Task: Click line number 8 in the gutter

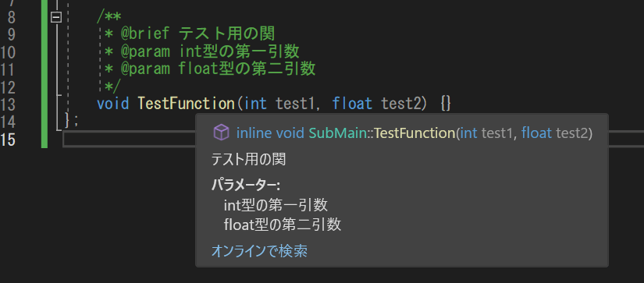Action: (11, 18)
